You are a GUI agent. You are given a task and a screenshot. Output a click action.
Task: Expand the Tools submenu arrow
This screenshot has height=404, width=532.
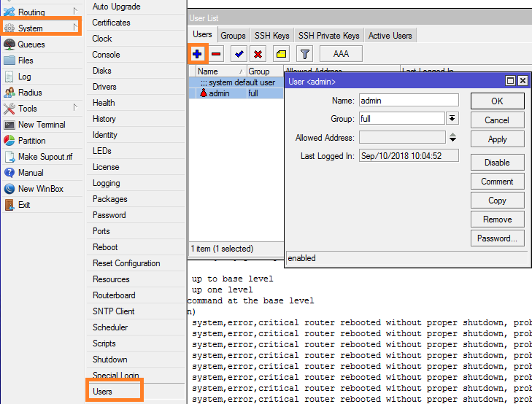[x=75, y=107]
